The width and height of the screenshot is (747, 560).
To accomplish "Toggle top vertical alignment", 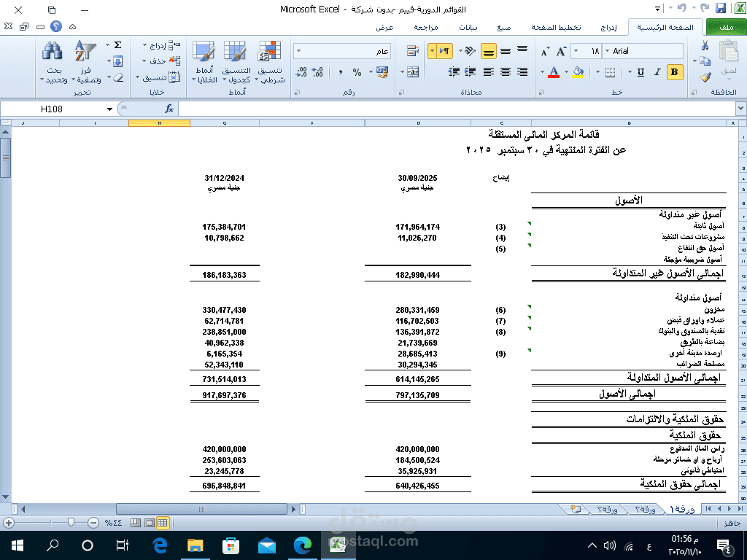I will 522,50.
